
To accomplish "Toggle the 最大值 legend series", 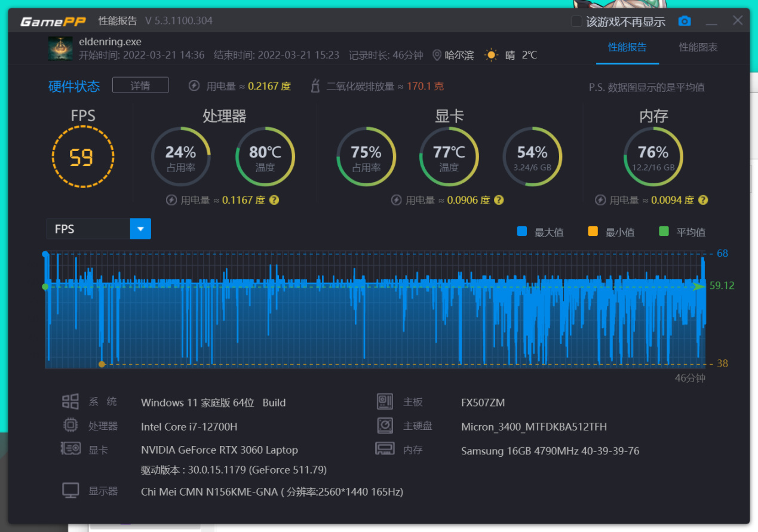I will pyautogui.click(x=540, y=232).
